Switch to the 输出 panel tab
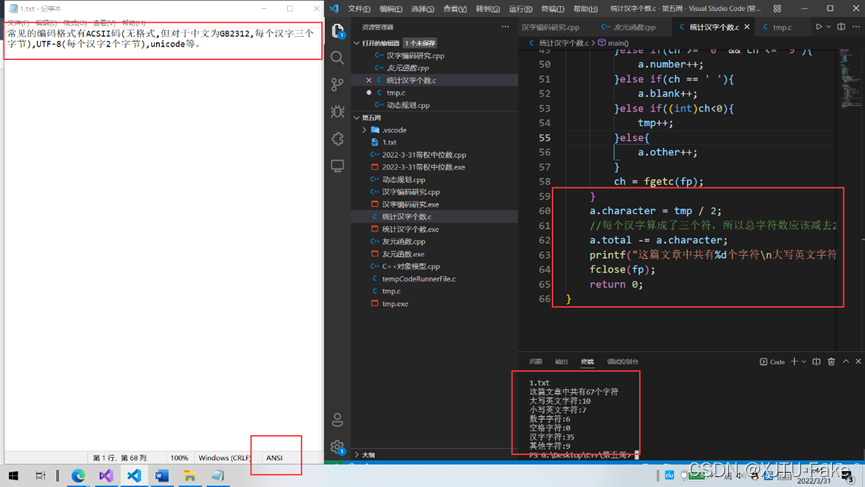This screenshot has height=487, width=865. pos(562,362)
